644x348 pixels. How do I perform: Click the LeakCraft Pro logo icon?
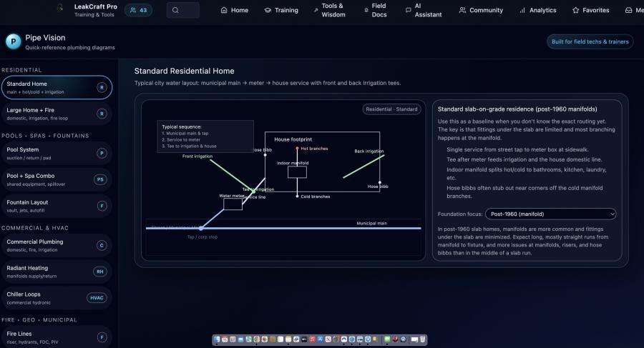click(x=60, y=9)
